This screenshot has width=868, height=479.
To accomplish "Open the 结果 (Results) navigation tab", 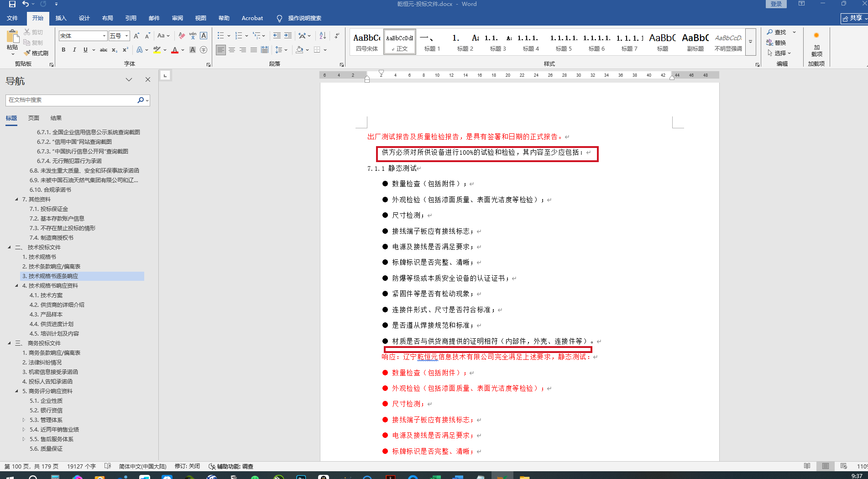I will click(x=56, y=118).
